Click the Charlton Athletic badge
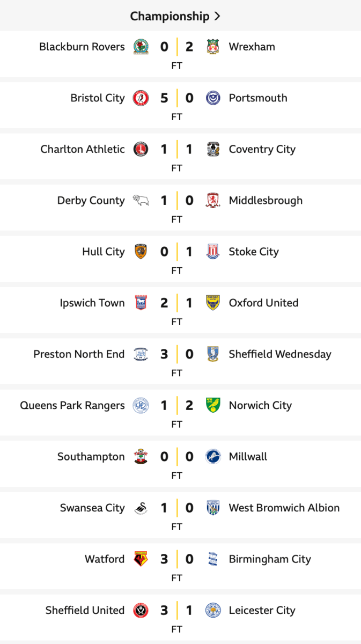The image size is (361, 644). pyautogui.click(x=141, y=149)
